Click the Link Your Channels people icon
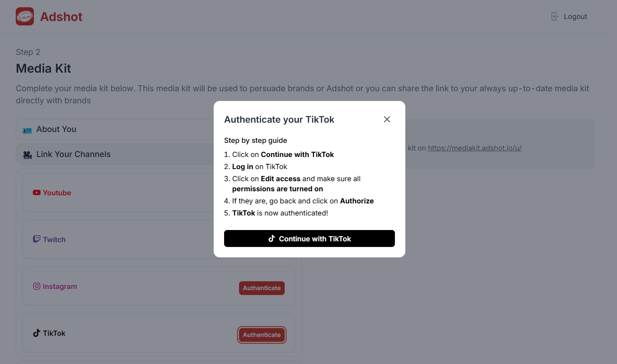 coord(27,155)
